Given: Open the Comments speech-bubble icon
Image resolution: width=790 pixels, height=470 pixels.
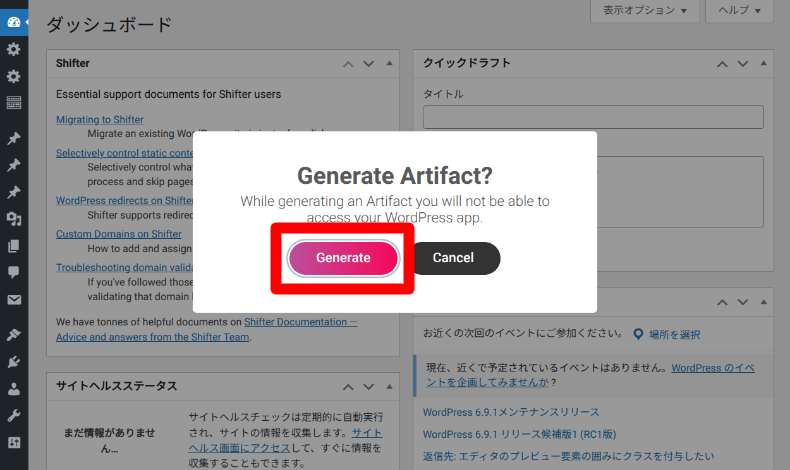Looking at the screenshot, I should click(14, 273).
